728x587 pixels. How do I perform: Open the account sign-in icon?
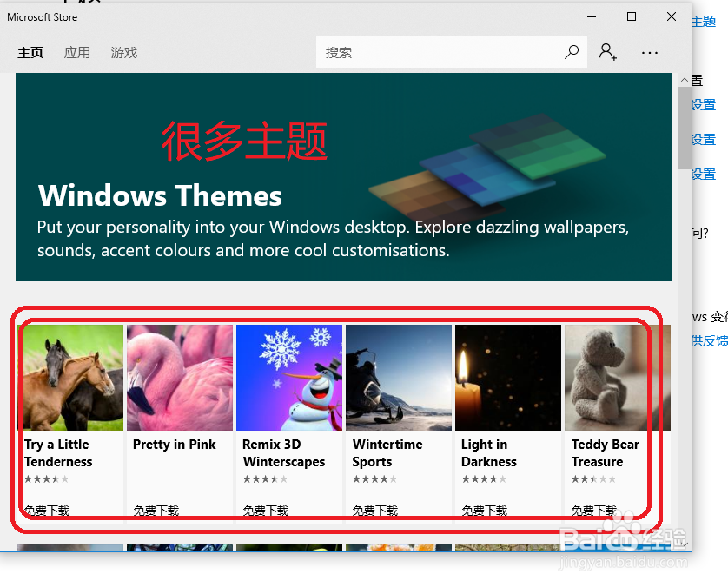607,52
